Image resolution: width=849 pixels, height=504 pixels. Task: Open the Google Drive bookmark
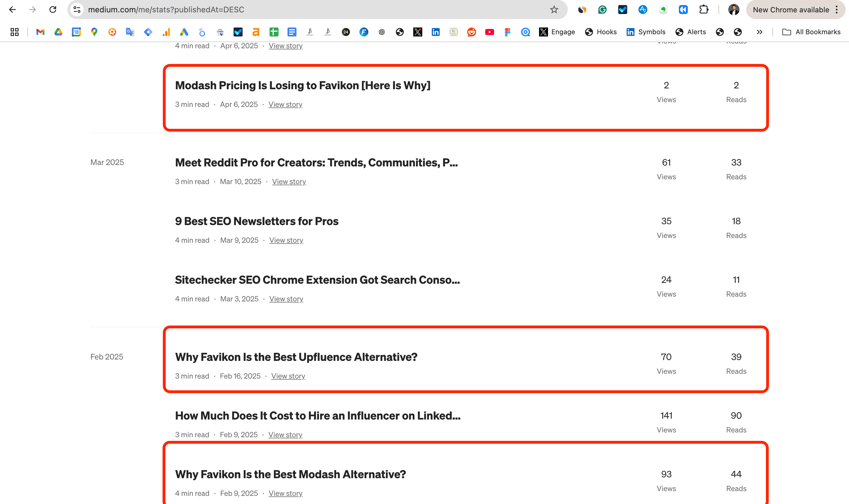point(58,32)
